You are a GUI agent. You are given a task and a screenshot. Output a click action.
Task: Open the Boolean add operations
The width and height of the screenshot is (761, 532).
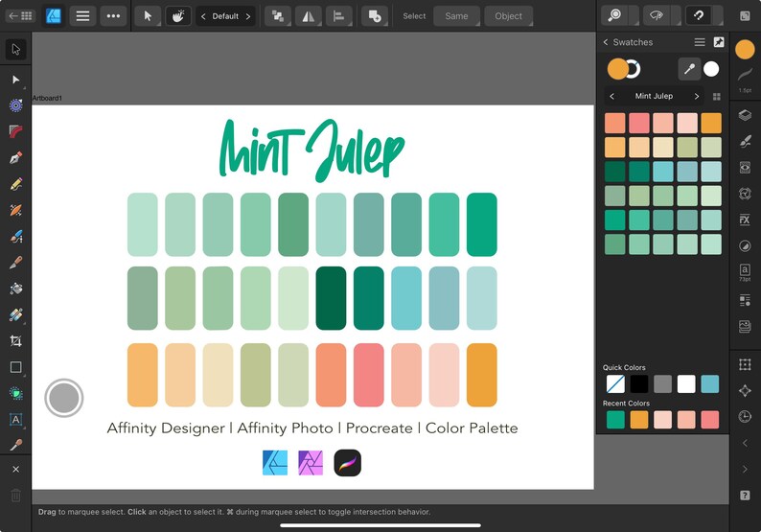click(375, 16)
